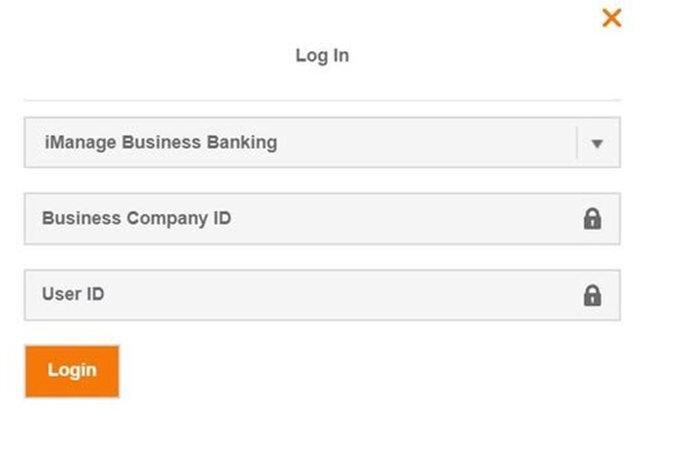Open the iManage Business Banking dropdown arrow
The image size is (685, 455).
click(597, 143)
